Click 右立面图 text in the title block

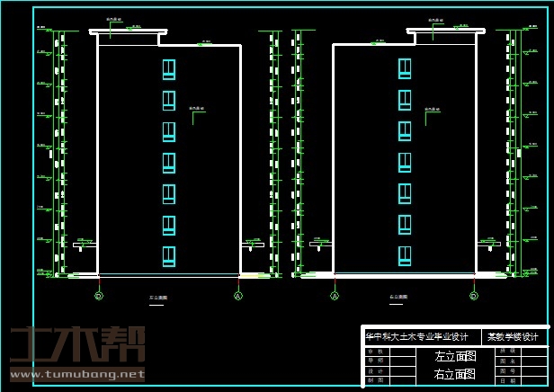[455, 374]
